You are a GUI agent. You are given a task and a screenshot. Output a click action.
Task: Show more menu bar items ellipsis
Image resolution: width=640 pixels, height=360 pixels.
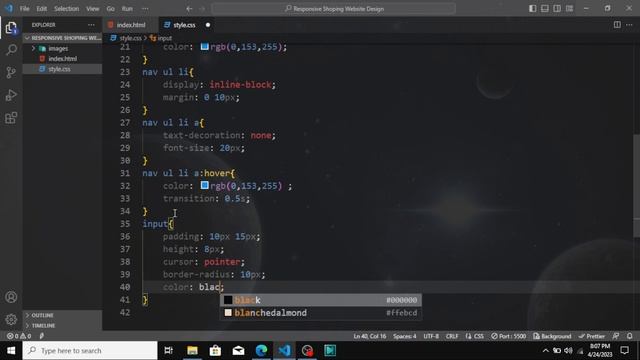click(x=145, y=9)
